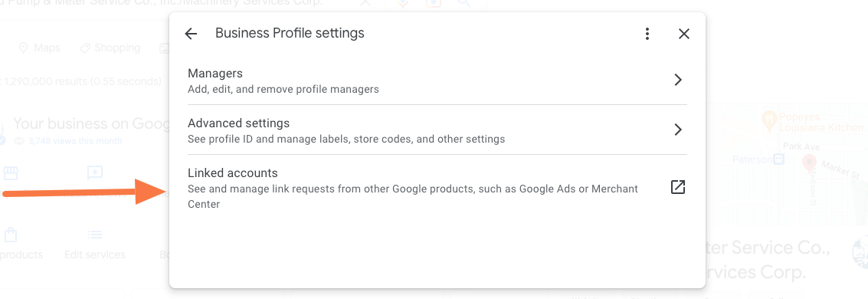868x299 pixels.
Task: Expand the Managers chevron arrow
Action: (678, 80)
